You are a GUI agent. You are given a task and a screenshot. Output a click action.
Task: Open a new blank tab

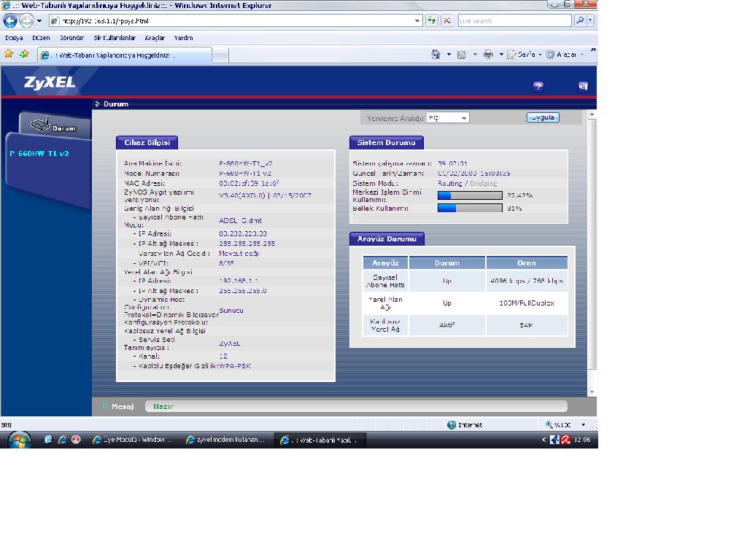click(220, 55)
